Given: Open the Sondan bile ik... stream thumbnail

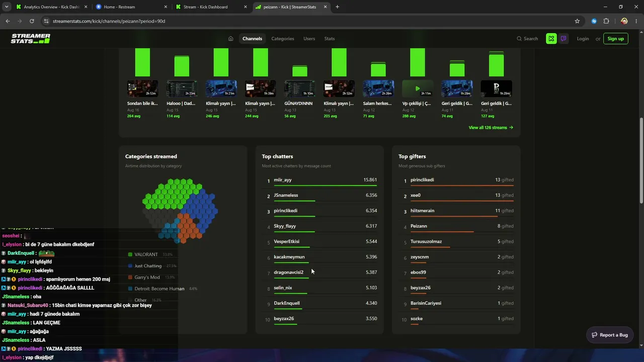Looking at the screenshot, I should pyautogui.click(x=142, y=88).
